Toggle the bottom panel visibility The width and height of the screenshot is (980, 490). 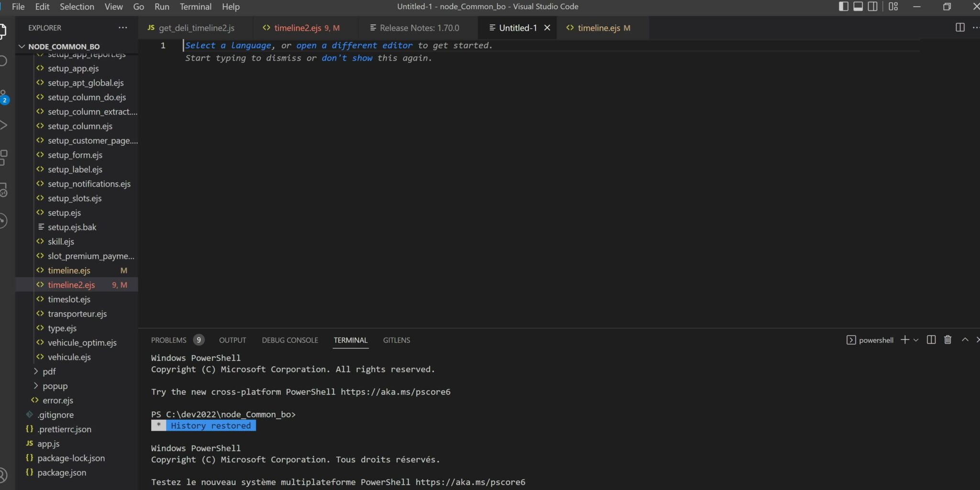point(857,6)
